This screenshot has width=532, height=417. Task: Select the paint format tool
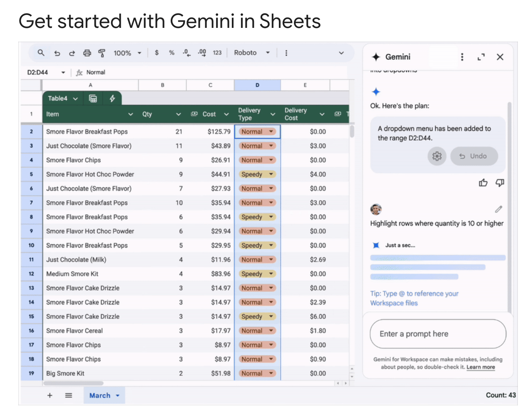[102, 53]
